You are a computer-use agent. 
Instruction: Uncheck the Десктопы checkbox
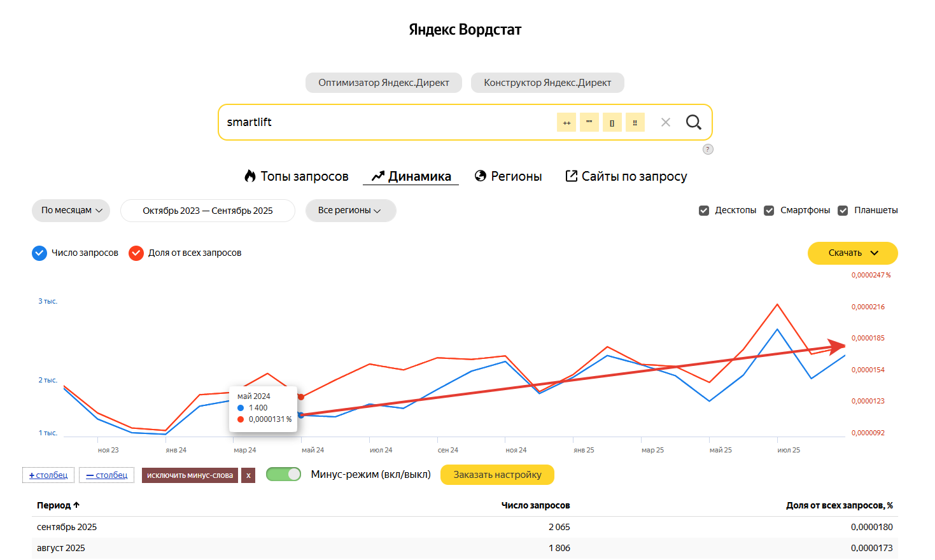tap(704, 211)
